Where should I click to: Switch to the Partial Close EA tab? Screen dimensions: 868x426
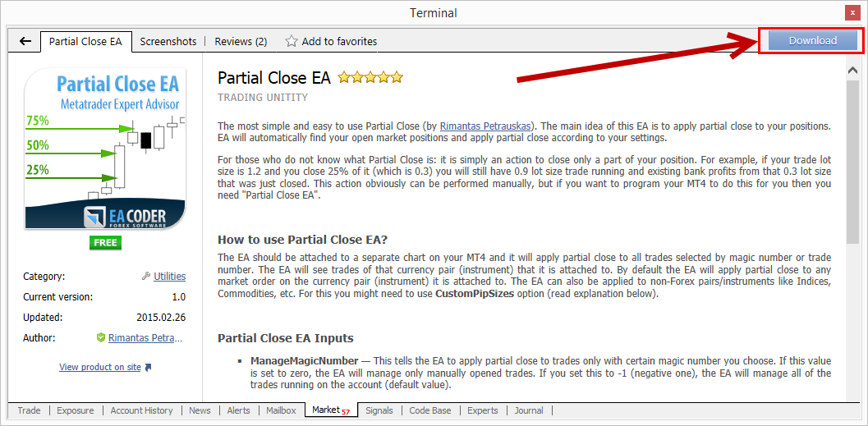click(x=85, y=42)
